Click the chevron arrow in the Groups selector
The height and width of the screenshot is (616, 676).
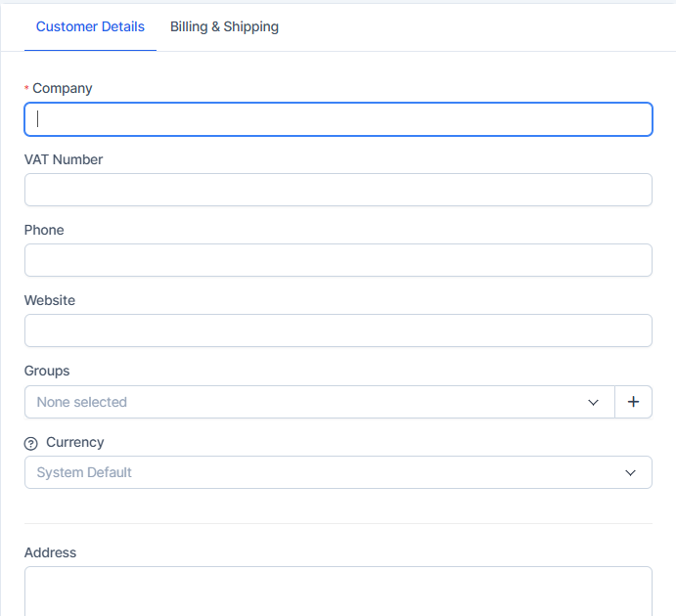pyautogui.click(x=593, y=402)
